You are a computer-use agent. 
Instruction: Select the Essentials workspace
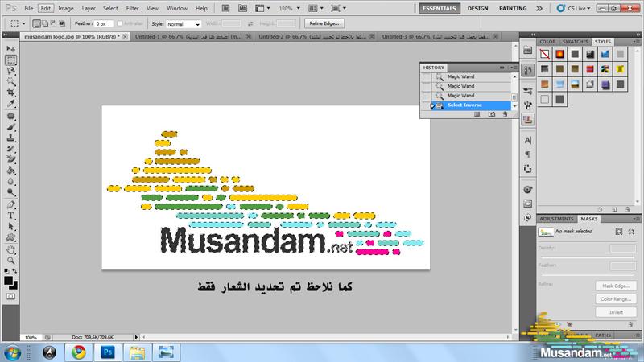439,8
